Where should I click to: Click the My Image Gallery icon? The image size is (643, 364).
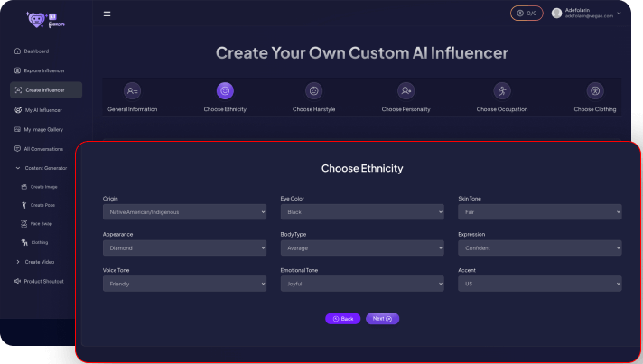point(17,129)
